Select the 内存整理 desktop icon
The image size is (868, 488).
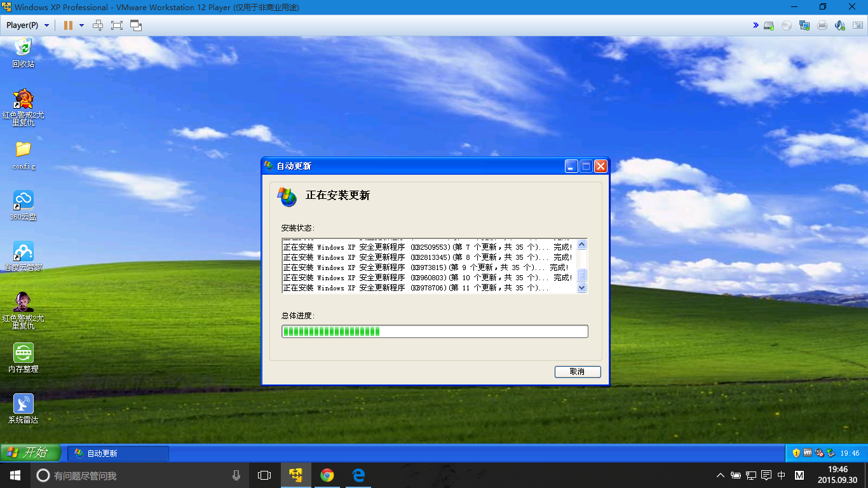point(24,358)
